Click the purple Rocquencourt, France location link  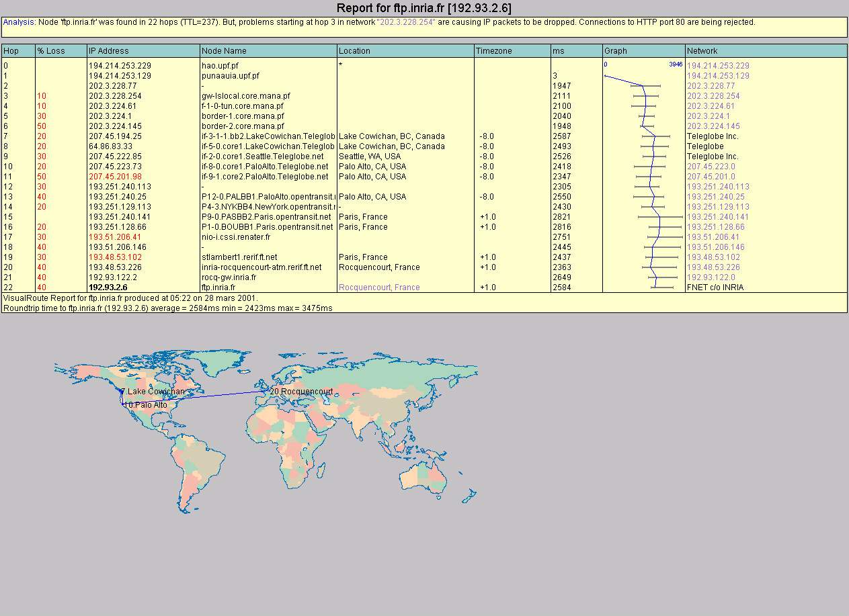point(379,288)
